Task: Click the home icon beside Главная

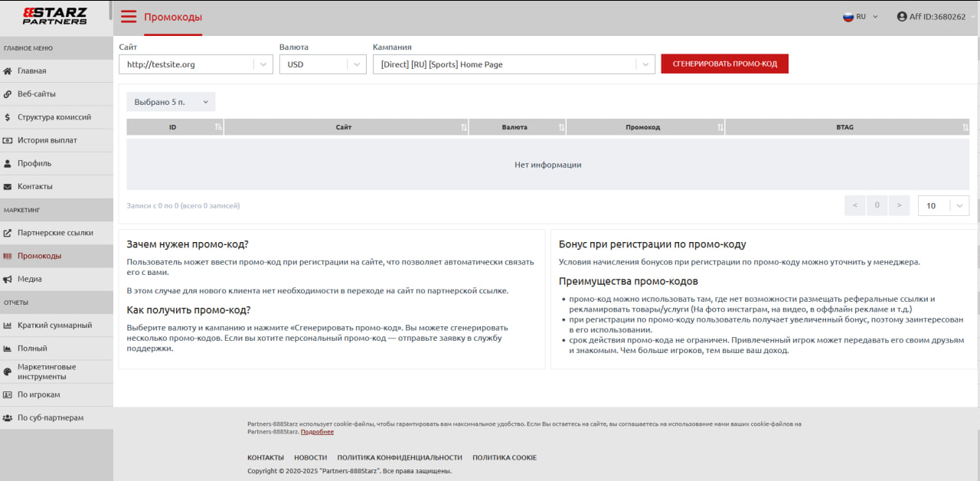Action: tap(8, 71)
